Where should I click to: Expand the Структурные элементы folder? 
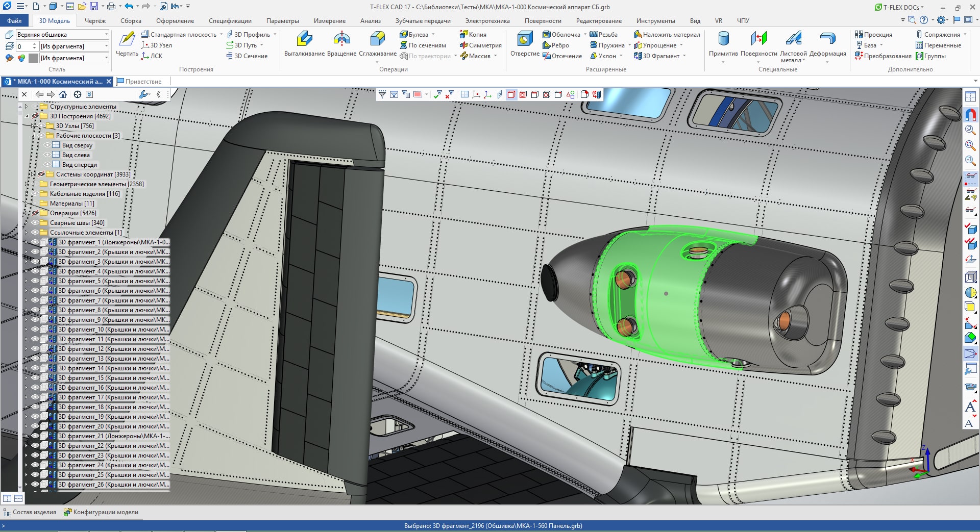[27, 107]
